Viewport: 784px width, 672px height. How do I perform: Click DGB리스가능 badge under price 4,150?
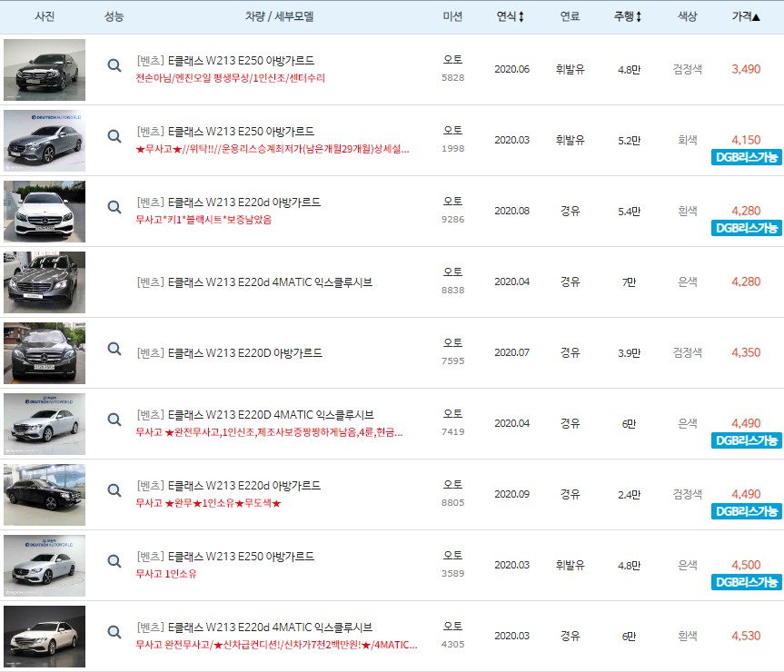pos(747,157)
